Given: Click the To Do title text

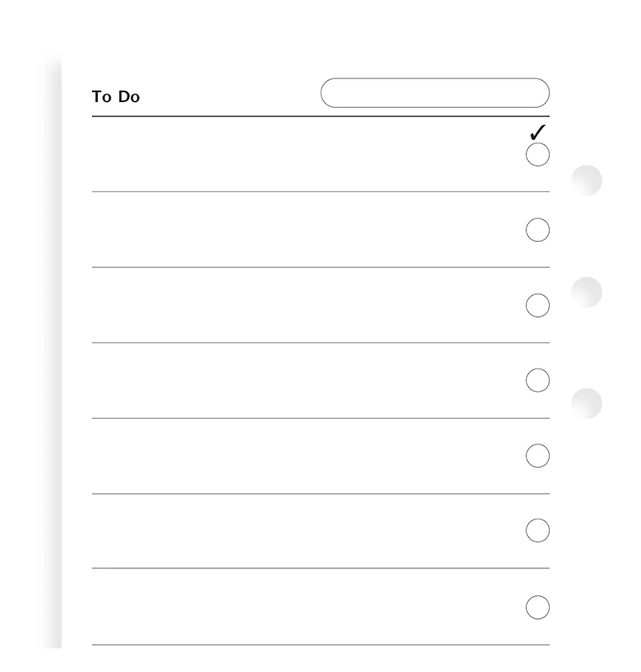Looking at the screenshot, I should [116, 97].
